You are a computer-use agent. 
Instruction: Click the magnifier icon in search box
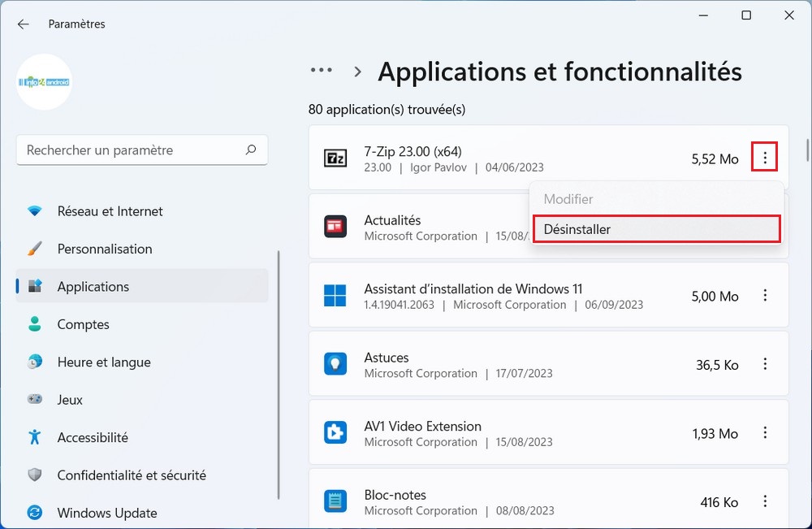click(x=251, y=150)
